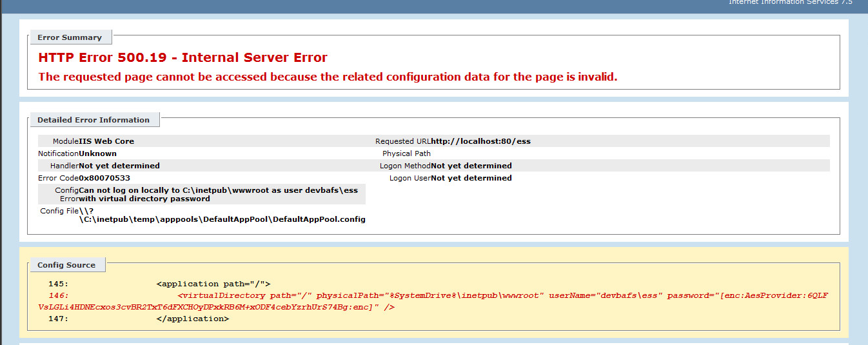Click the Error Summary section heading
868x345 pixels.
[70, 37]
